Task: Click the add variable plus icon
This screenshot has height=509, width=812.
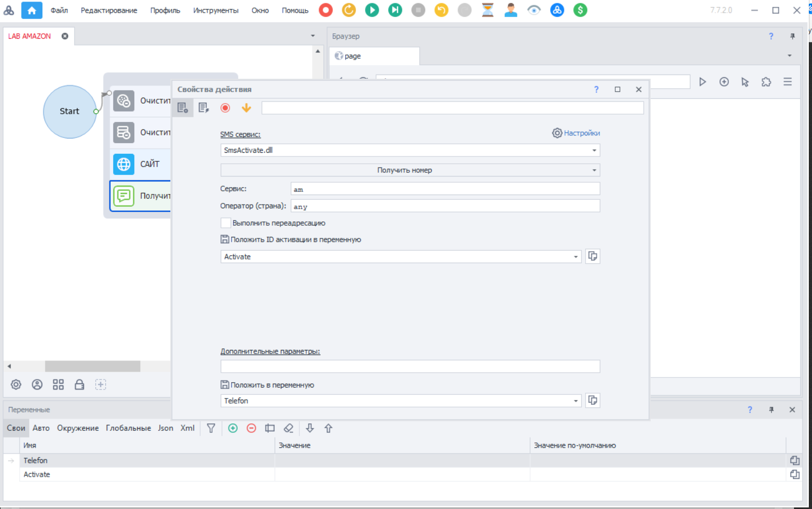Action: point(233,428)
